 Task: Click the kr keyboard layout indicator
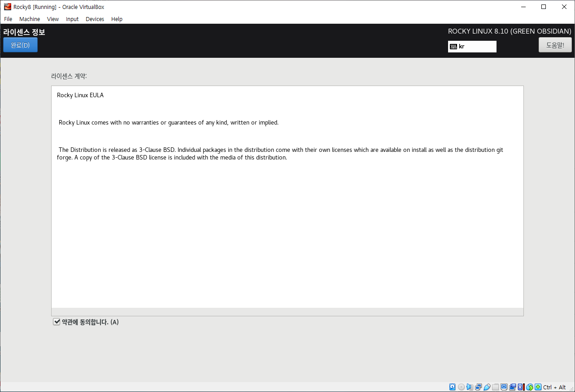tap(472, 46)
